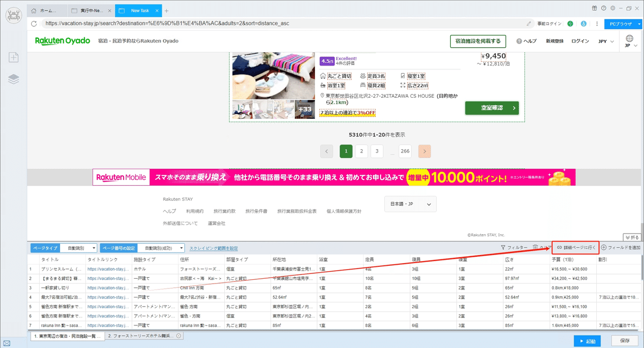The image size is (644, 348).
Task: Close the 実行中 tab
Action: coord(108,11)
